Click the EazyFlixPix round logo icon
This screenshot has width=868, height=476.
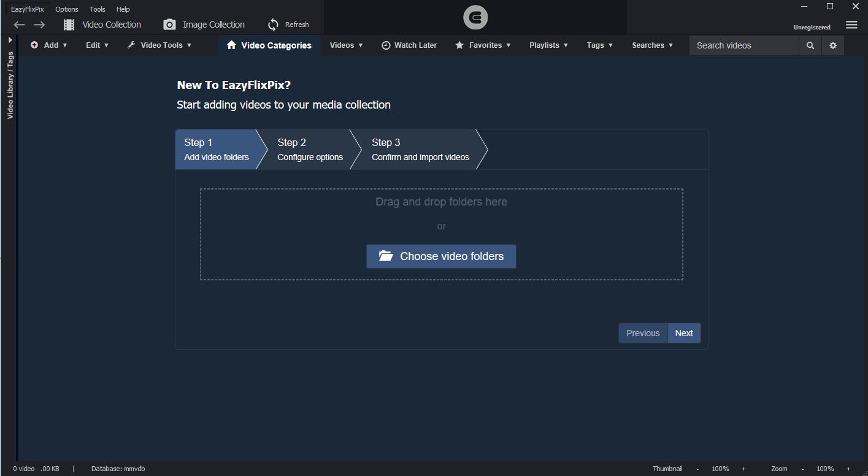(x=475, y=18)
